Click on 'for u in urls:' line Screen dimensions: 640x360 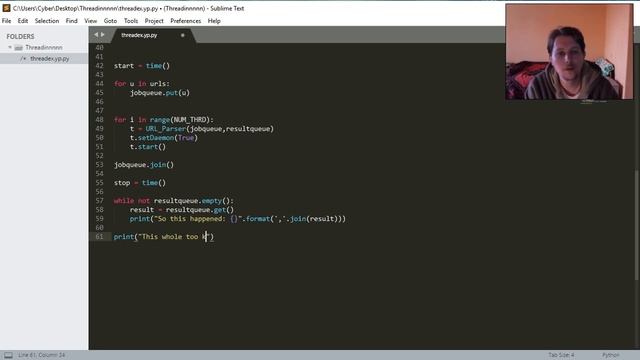click(x=142, y=84)
